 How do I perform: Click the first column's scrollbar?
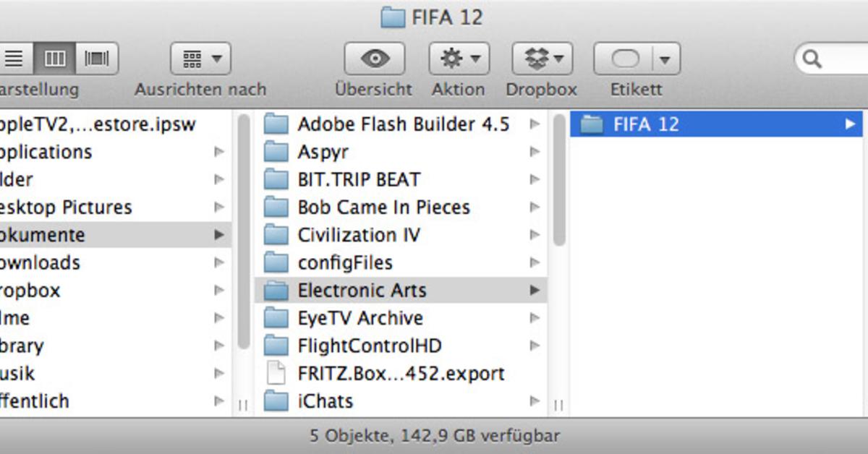tap(243, 231)
